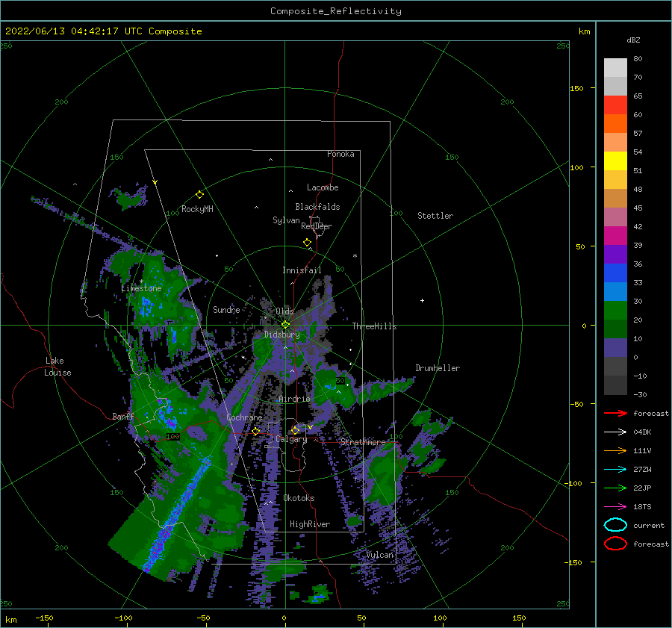This screenshot has width=672, height=628.
Task: Click the yellow diamond marker near Cochrane
Action: pos(256,431)
